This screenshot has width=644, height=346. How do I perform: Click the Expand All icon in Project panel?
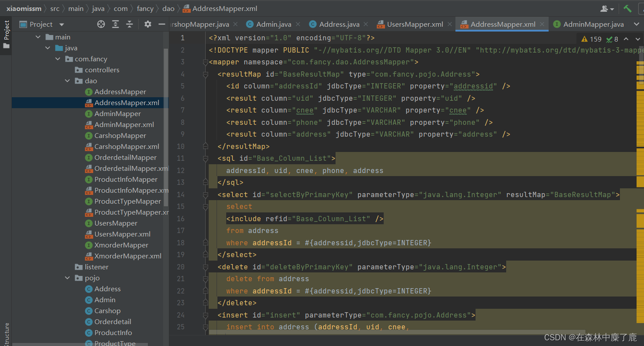pos(115,25)
